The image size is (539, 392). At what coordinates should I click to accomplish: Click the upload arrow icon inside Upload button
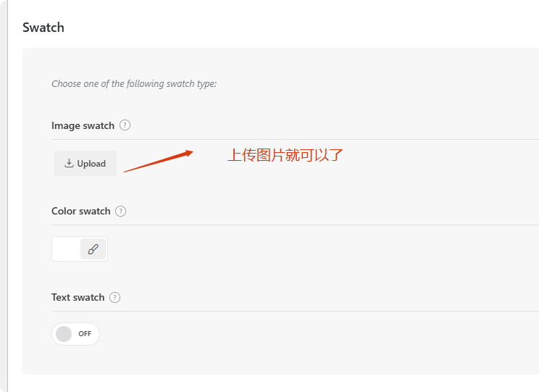coord(69,163)
